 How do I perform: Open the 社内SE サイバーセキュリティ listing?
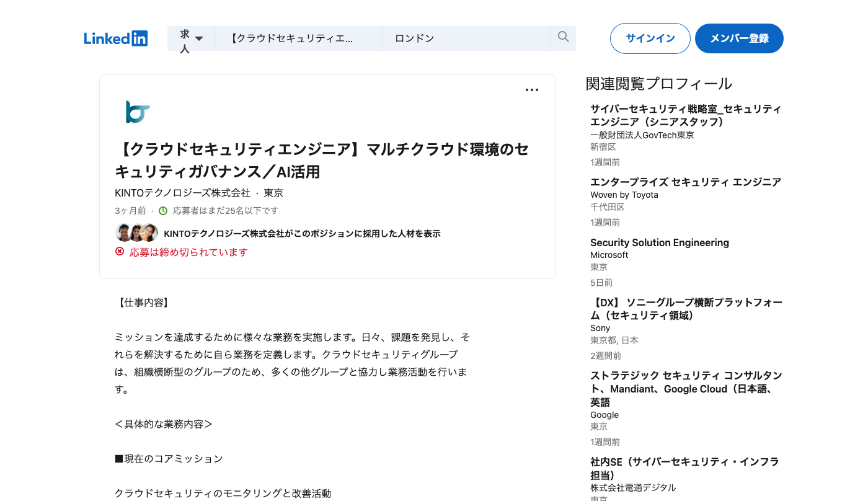pos(684,468)
